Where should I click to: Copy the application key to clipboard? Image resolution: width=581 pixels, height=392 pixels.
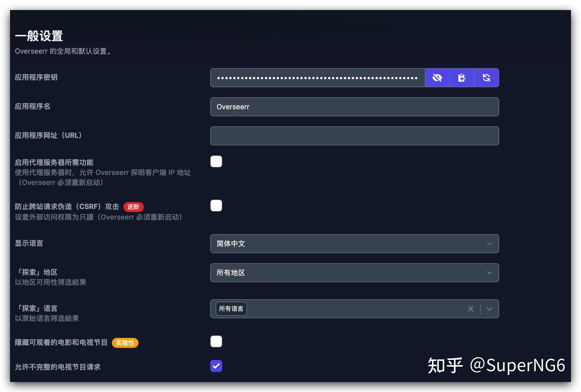coord(462,78)
